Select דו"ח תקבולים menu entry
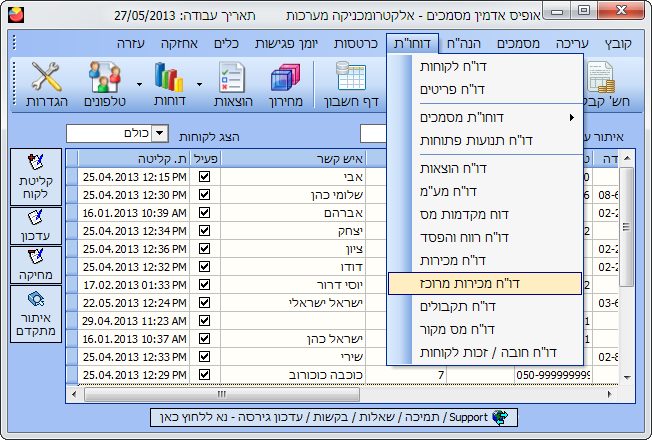Image resolution: width=652 pixels, height=440 pixels. coord(485,307)
